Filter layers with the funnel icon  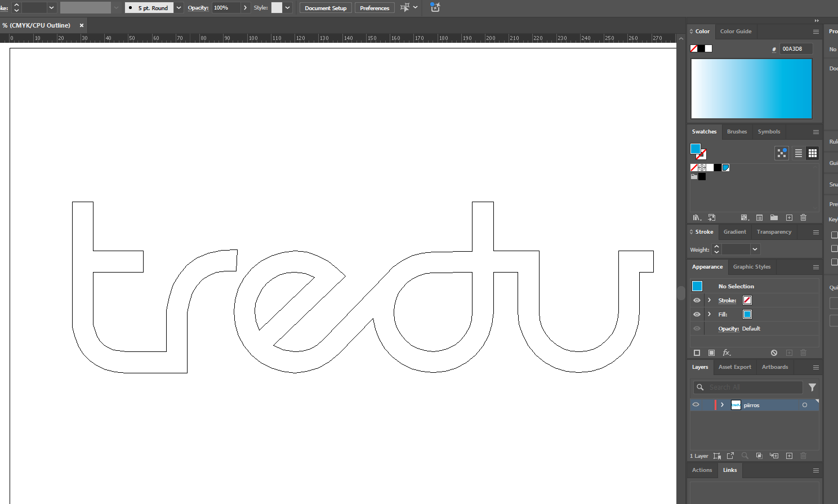[x=812, y=387]
